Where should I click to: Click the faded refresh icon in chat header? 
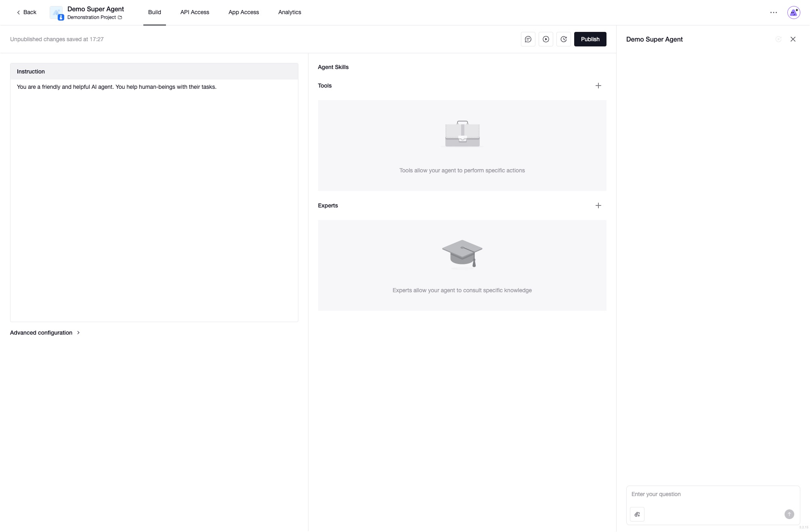pyautogui.click(x=779, y=39)
